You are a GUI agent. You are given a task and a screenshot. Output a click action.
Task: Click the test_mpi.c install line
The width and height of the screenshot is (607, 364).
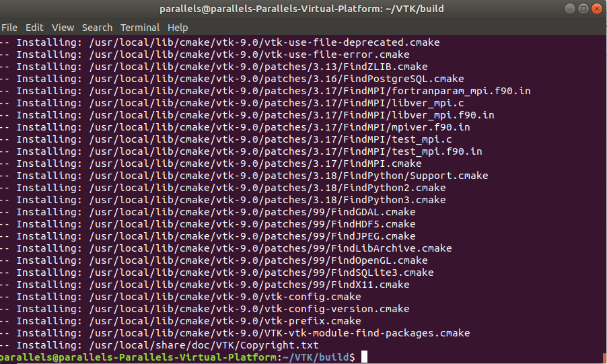click(226, 139)
